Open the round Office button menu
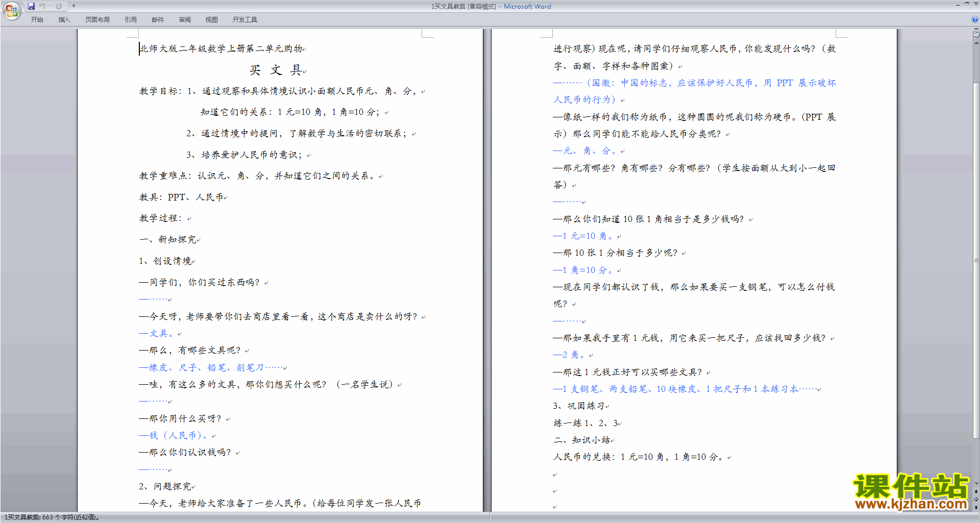Screen dimensions: 980x523 (x=11, y=10)
